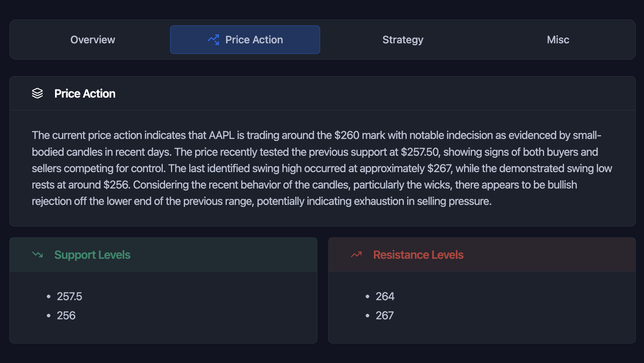The width and height of the screenshot is (644, 363).
Task: Open the Strategy tab
Action: pos(403,40)
